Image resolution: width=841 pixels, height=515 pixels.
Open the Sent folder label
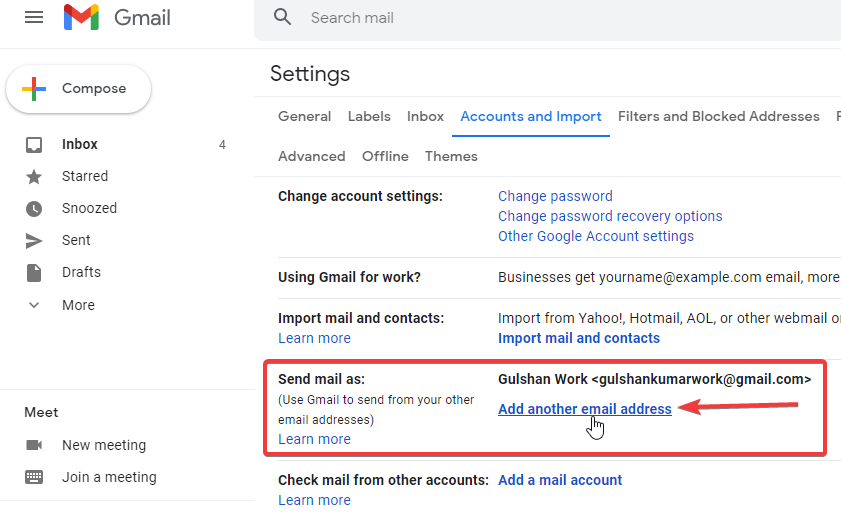[x=76, y=240]
